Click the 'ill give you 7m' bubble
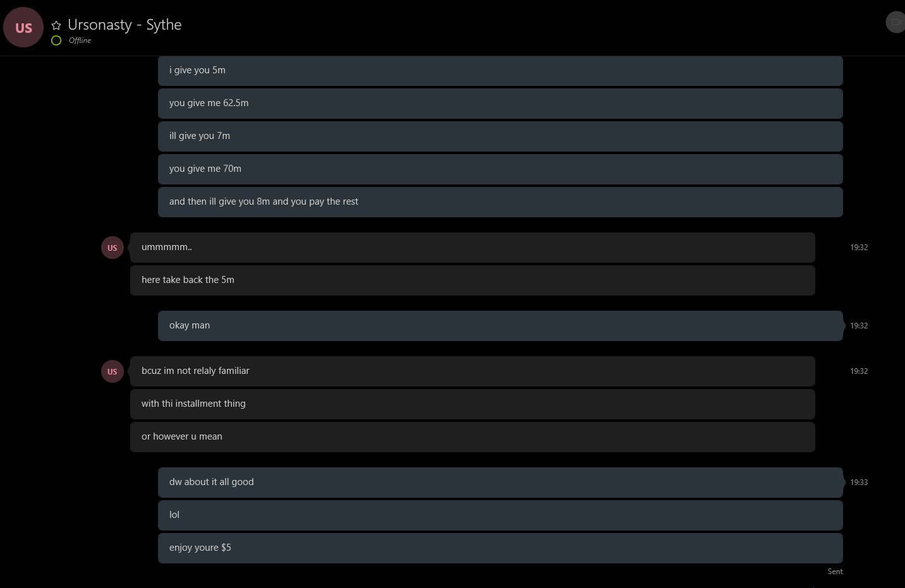 (x=500, y=136)
